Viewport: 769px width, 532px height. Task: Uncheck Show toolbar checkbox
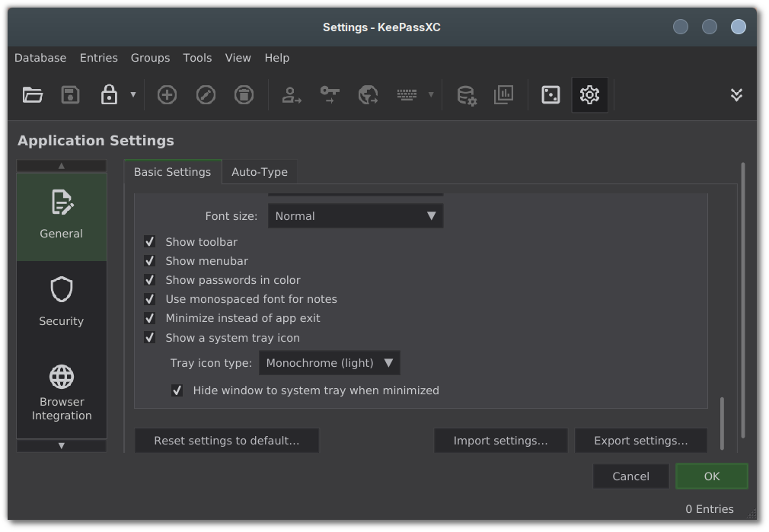coord(149,242)
